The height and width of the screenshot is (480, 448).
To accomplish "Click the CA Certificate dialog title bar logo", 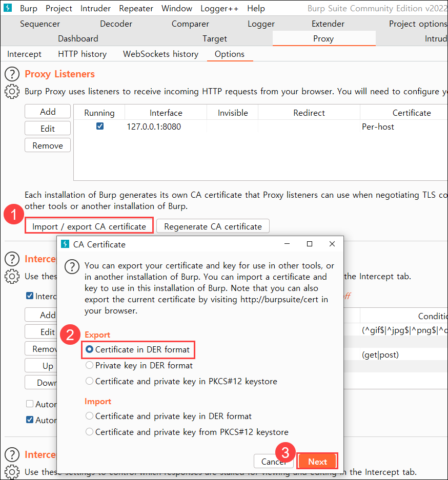I will (65, 244).
